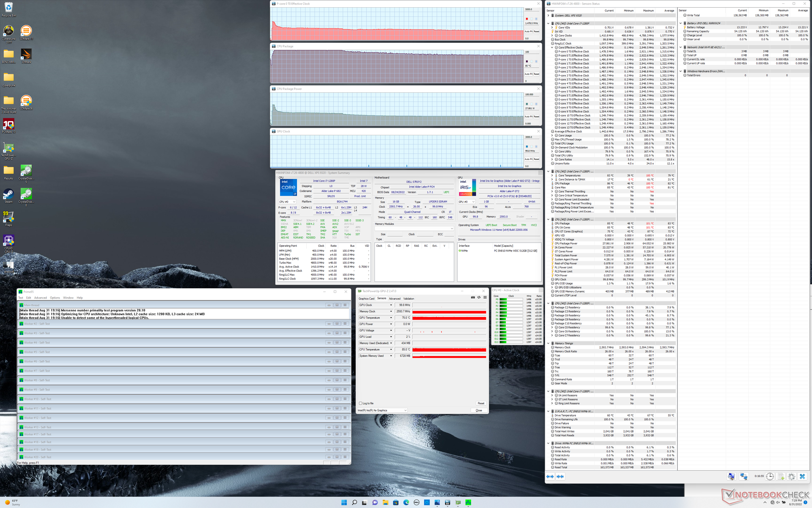
Task: Click HWiNFO collapse columns arrows icon
Action: (560, 477)
